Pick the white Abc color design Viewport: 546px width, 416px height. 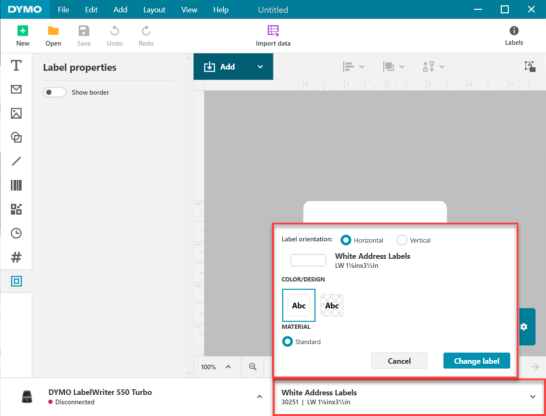point(299,305)
